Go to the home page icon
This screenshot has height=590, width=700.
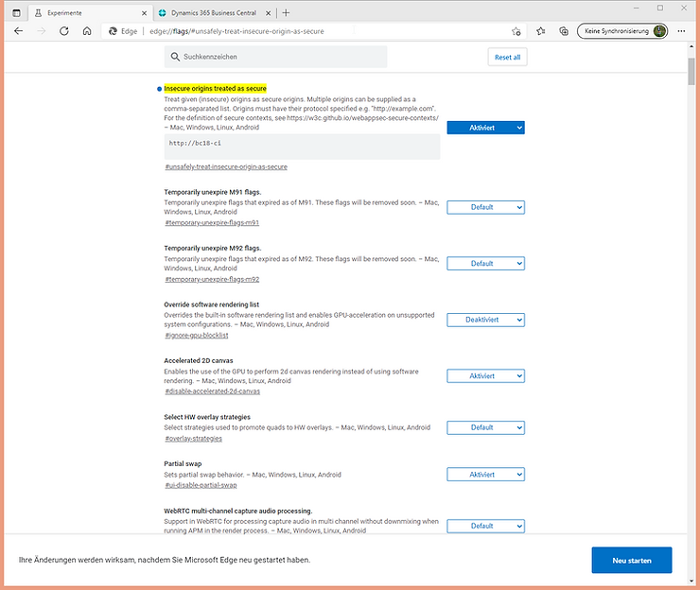[x=87, y=31]
